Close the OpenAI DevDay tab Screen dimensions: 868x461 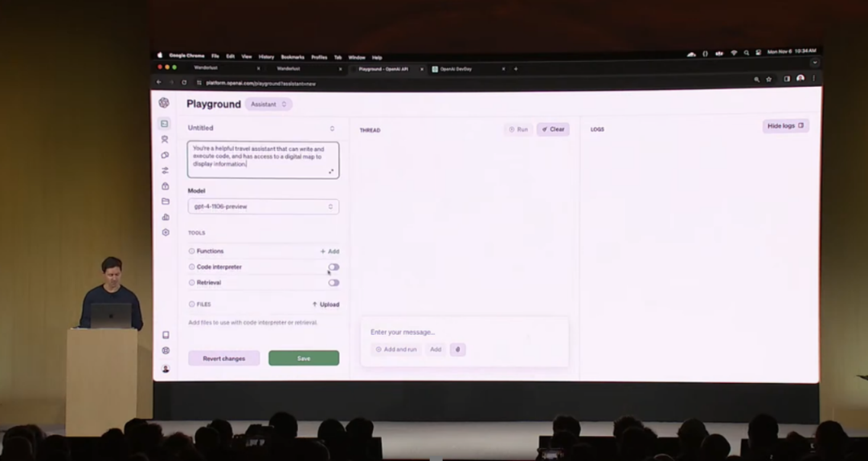click(x=503, y=69)
